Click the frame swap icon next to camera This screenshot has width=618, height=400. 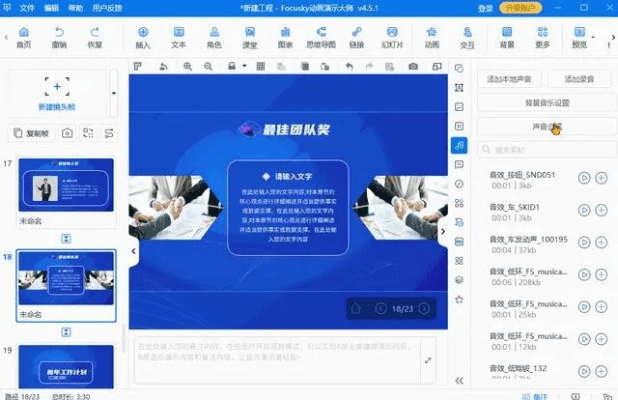click(88, 133)
